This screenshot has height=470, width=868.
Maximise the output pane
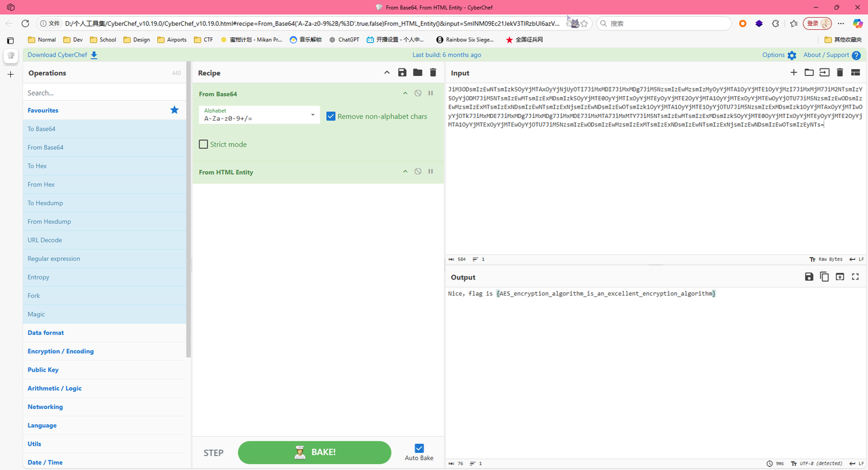(855, 277)
